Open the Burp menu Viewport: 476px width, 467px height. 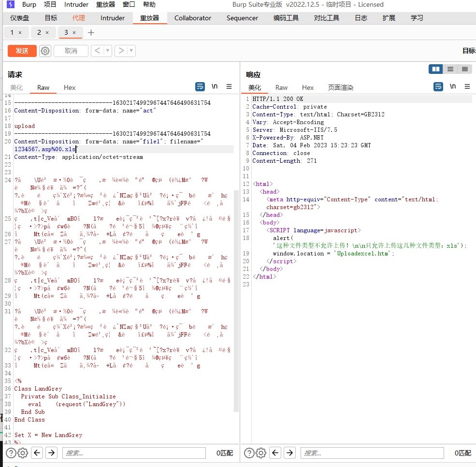[29, 4]
